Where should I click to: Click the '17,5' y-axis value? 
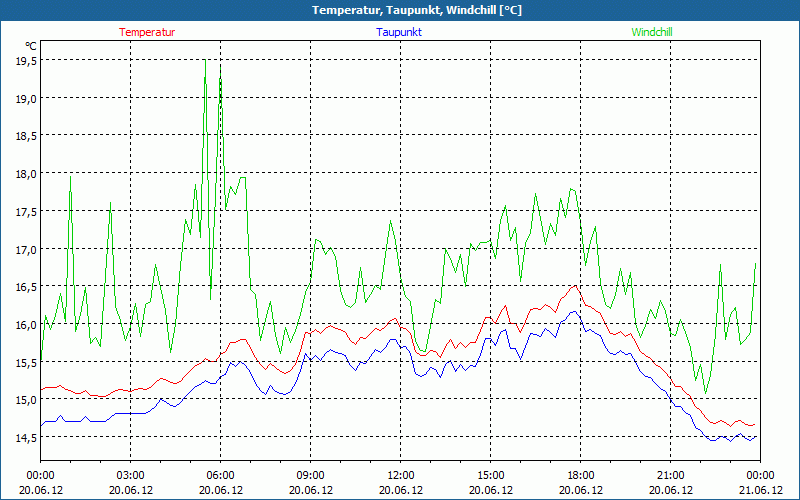coord(26,212)
